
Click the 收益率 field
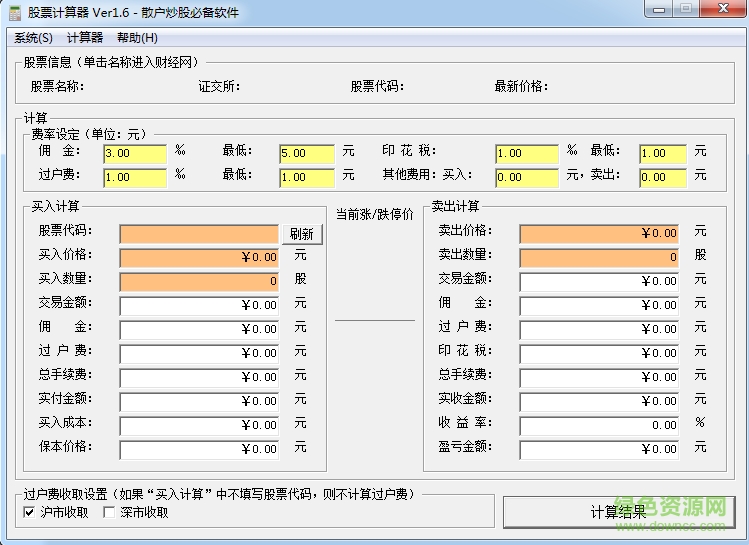599,426
